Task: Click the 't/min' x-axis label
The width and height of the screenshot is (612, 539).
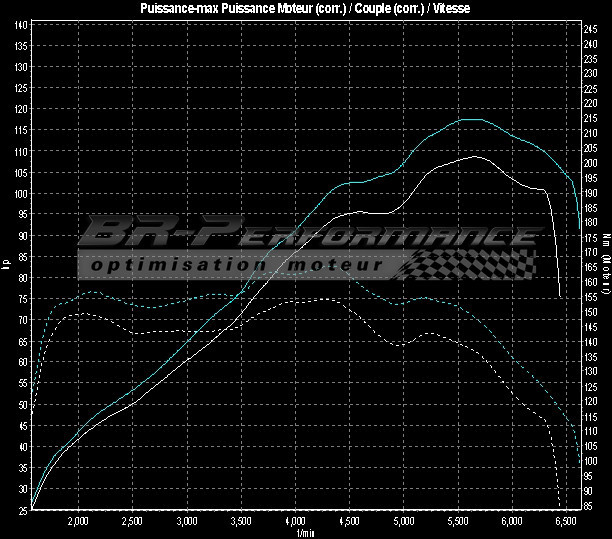Action: [304, 533]
